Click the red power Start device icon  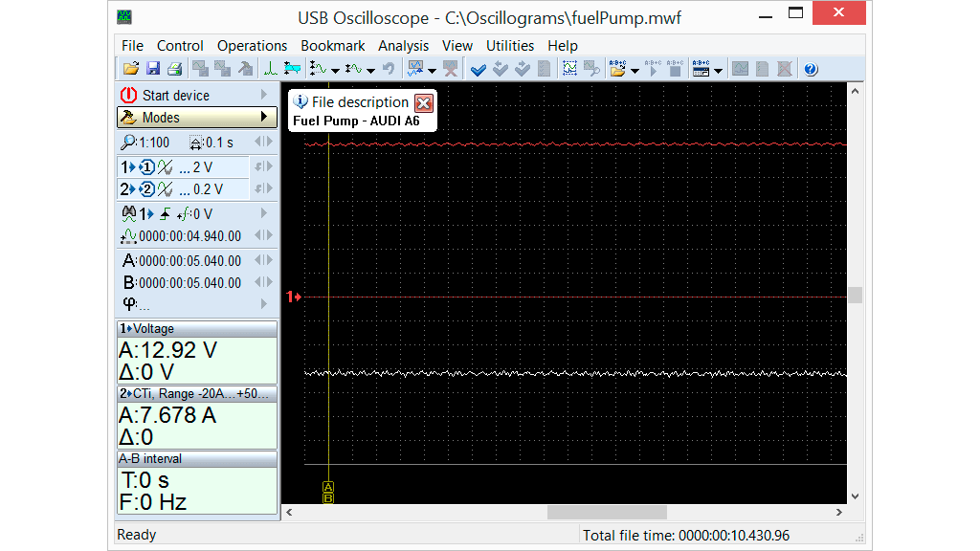(129, 95)
